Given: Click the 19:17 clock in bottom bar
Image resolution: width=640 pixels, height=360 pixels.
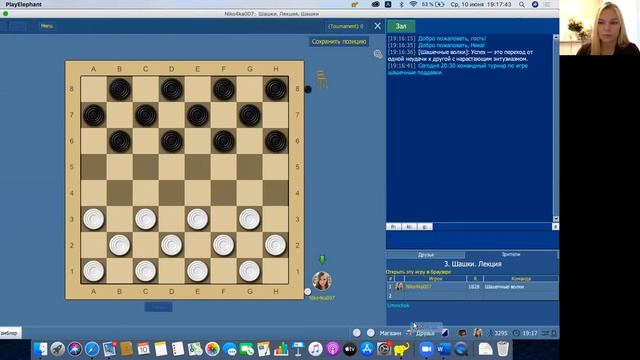Looking at the screenshot, I should (x=530, y=333).
